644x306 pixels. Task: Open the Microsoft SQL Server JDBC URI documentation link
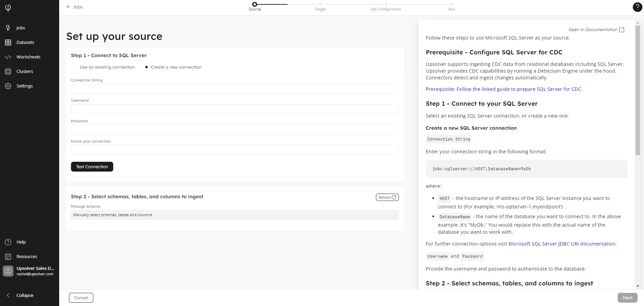(562, 244)
